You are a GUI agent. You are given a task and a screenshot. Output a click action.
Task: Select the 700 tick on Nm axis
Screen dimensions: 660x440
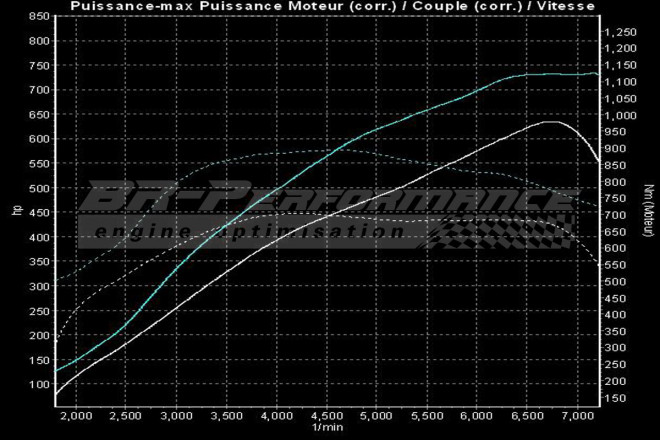click(x=615, y=215)
